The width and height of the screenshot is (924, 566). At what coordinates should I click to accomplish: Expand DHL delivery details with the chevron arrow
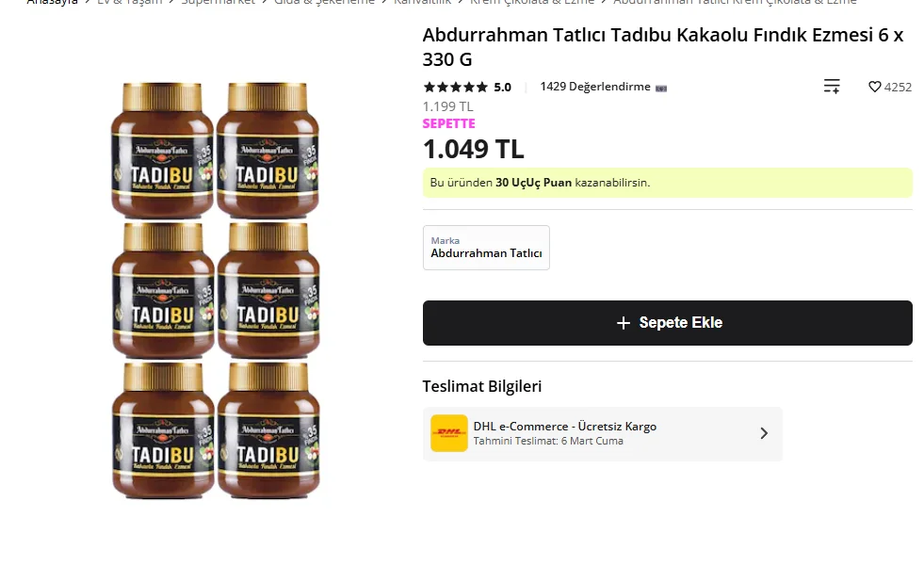click(x=764, y=433)
